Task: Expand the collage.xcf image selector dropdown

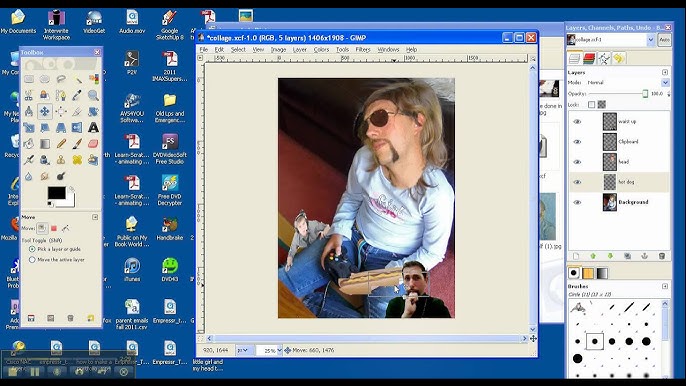Action: click(x=651, y=40)
